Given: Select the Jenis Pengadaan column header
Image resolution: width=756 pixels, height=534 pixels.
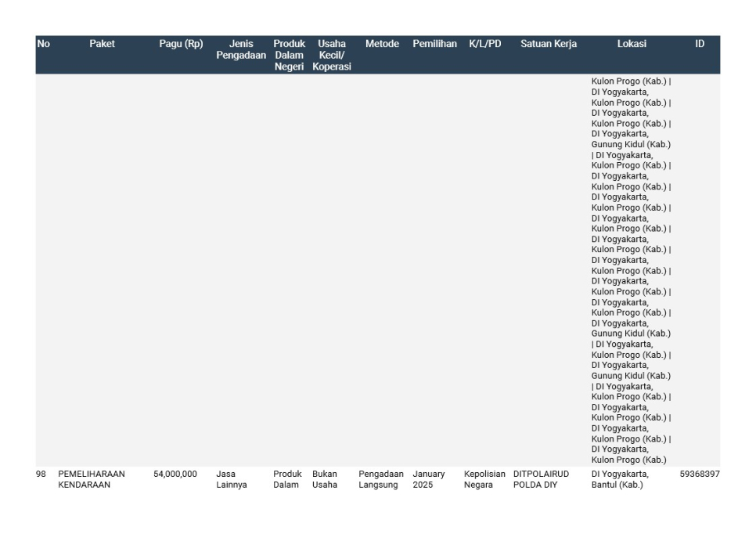Looking at the screenshot, I should point(241,49).
